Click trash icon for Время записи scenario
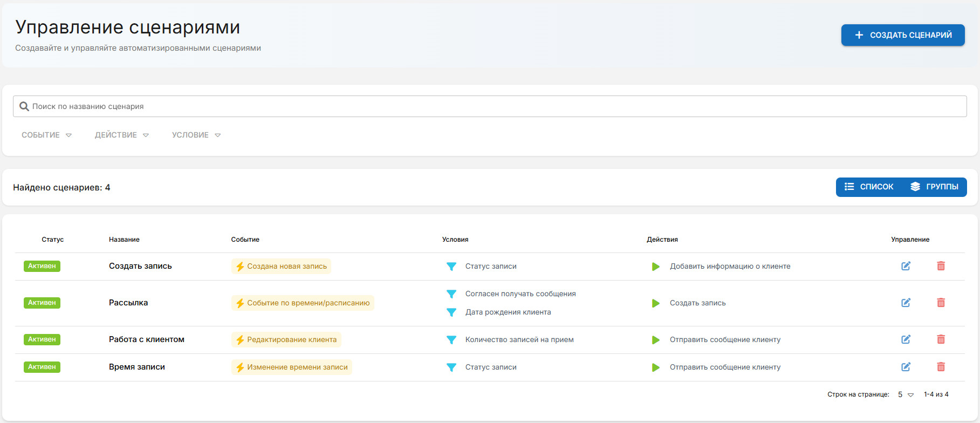Image resolution: width=980 pixels, height=423 pixels. pos(941,367)
